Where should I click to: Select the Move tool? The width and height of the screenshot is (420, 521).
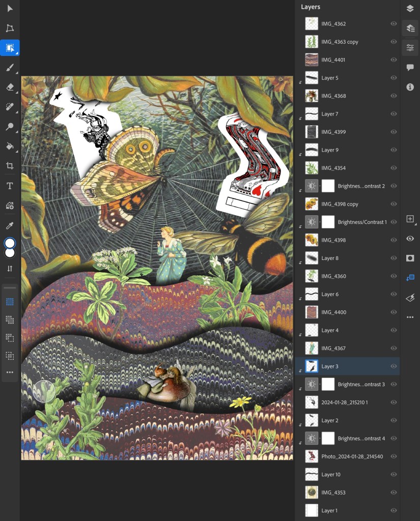(10, 9)
